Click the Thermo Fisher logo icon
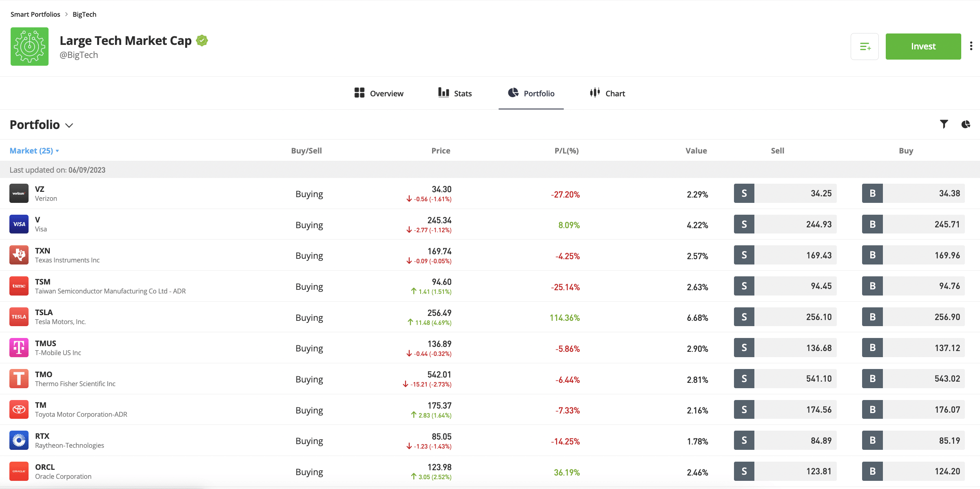980x489 pixels. 19,379
